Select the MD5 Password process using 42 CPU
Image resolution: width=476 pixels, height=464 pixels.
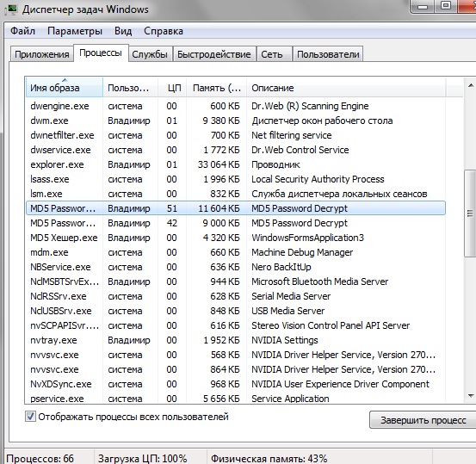(x=236, y=223)
